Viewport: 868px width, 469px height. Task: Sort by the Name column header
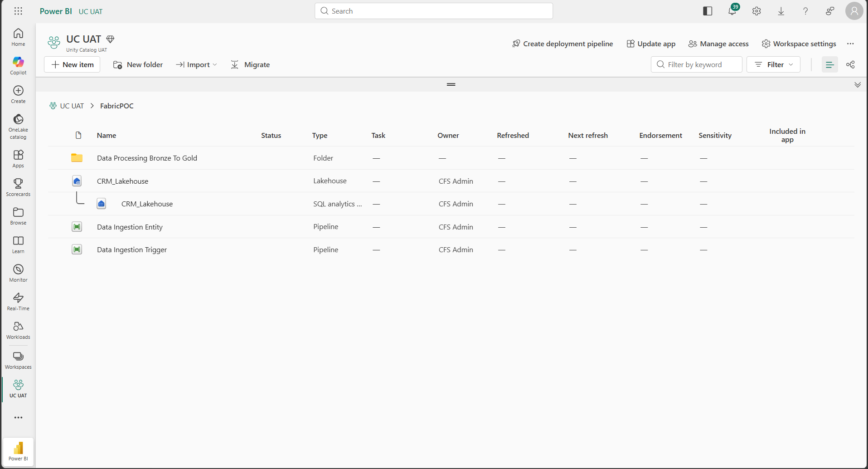[107, 135]
